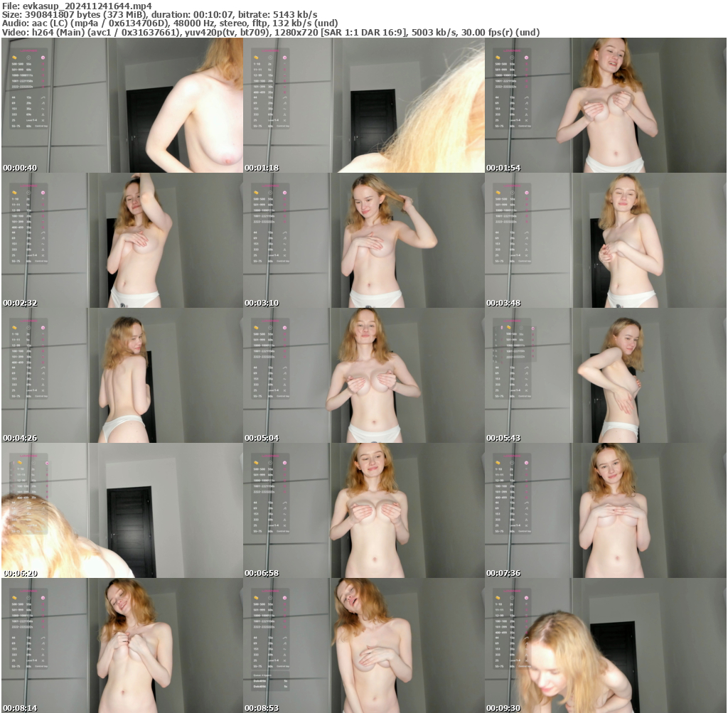
Task: Click the 00:05:43 thumbnail
Action: [606, 375]
